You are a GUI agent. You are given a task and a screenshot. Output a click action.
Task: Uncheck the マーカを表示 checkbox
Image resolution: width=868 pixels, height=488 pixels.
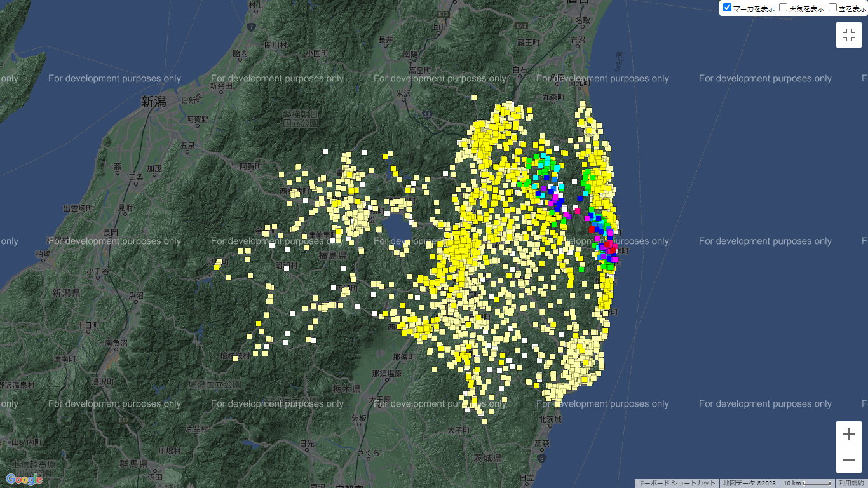pos(728,8)
